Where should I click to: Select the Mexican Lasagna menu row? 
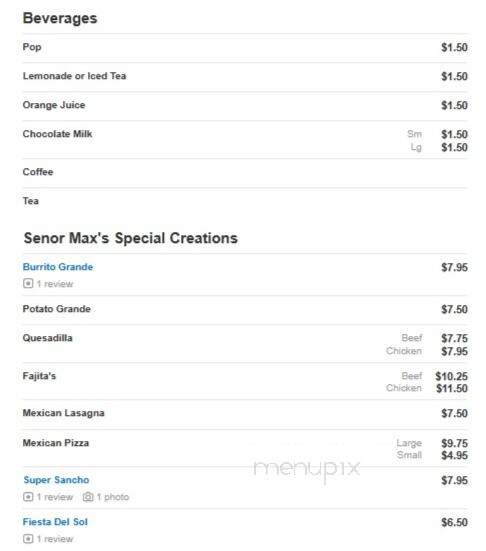pos(245,414)
